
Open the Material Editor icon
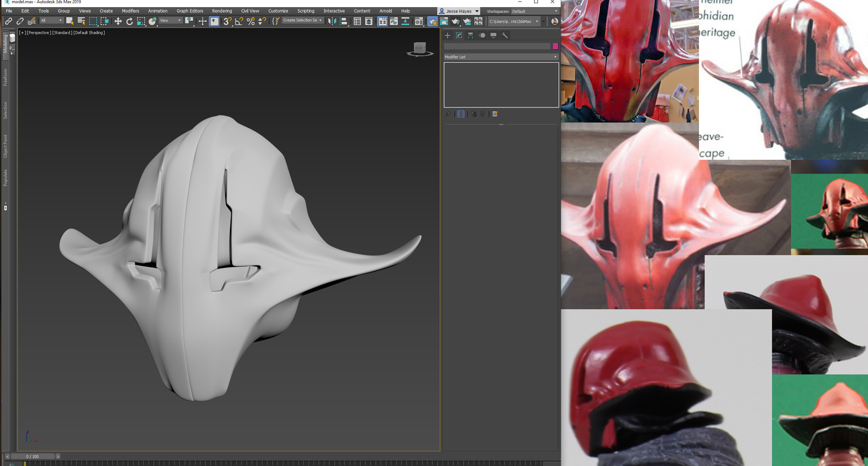419,21
